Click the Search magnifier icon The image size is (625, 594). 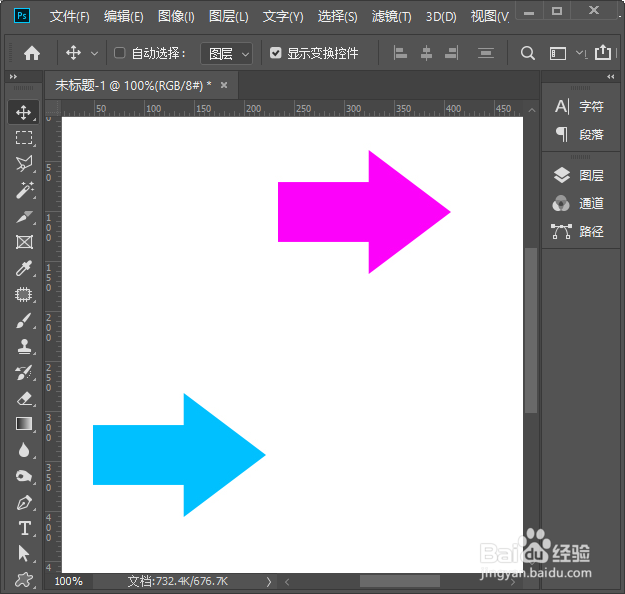[528, 53]
